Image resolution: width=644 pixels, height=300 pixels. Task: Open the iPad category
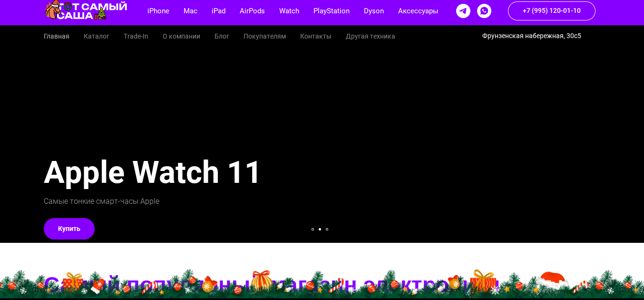(219, 11)
